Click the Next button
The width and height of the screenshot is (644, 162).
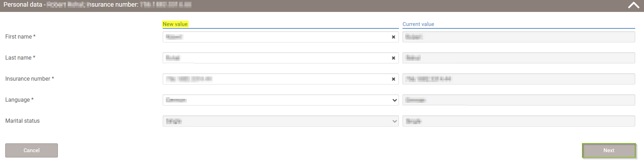coord(609,150)
